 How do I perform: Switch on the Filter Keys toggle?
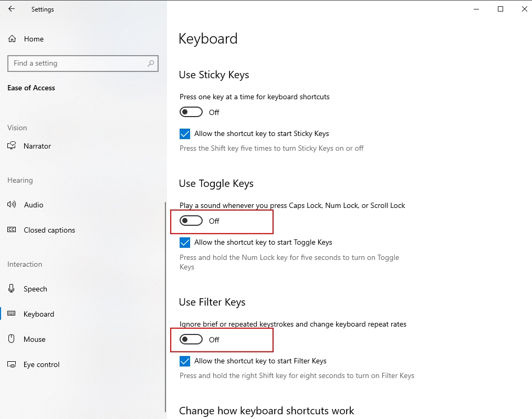(x=191, y=340)
